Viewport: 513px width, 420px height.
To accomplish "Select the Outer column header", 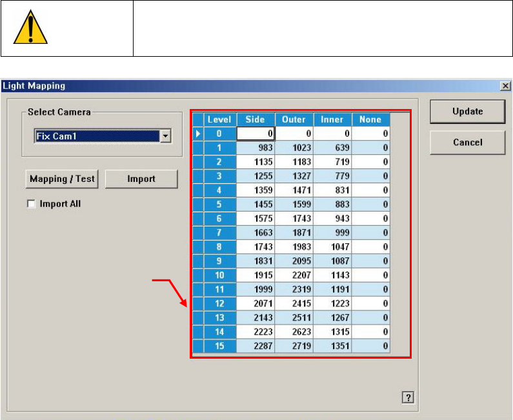I will coord(294,119).
